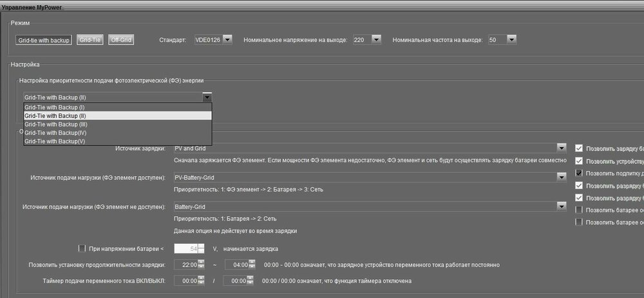Screen dimensions: 644x298
Task: Select the Grid-tie with backup mode button
Action: (x=44, y=41)
